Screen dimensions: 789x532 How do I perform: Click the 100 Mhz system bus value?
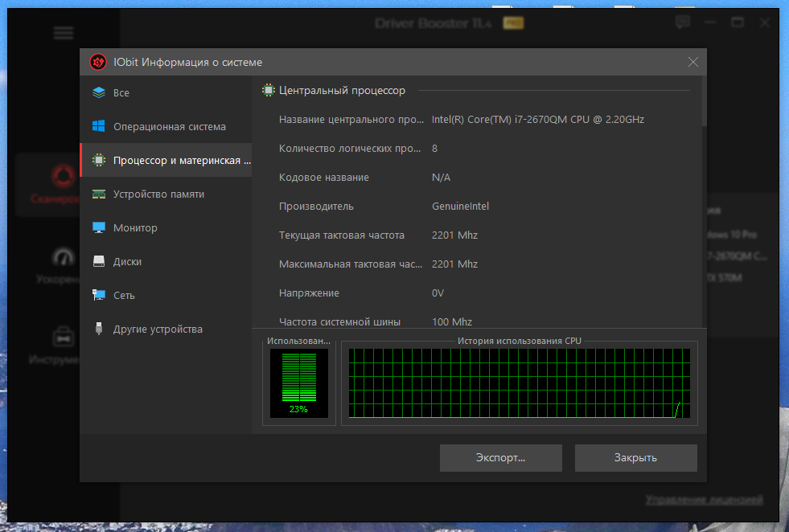pos(452,321)
